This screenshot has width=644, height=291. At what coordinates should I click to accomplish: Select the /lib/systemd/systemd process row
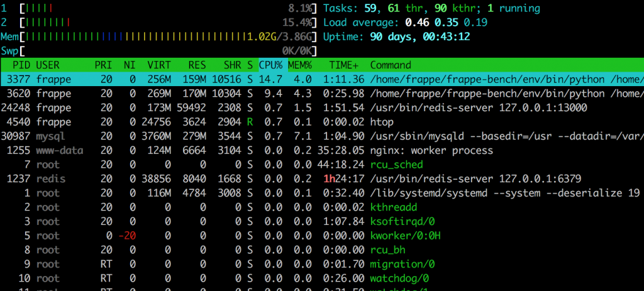[322, 194]
